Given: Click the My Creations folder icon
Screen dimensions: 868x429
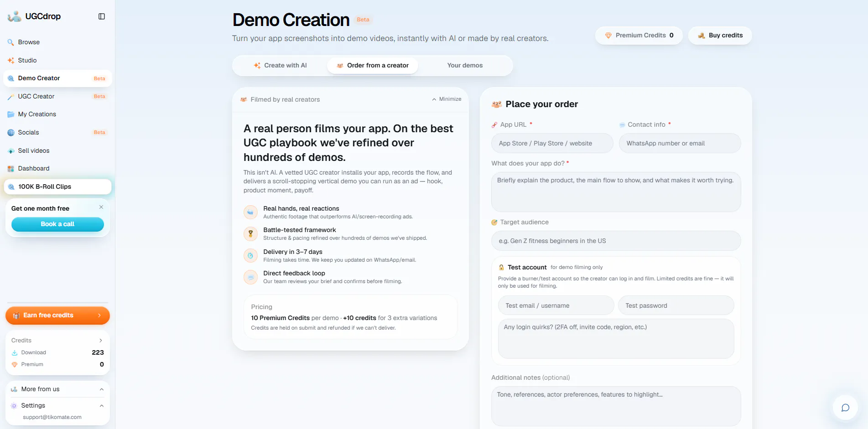Looking at the screenshot, I should point(11,114).
